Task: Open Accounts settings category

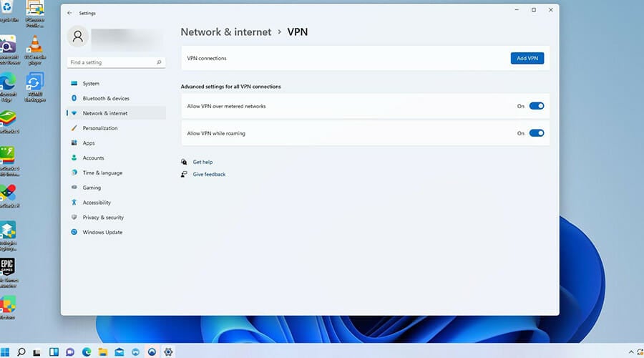Action: coord(116,158)
